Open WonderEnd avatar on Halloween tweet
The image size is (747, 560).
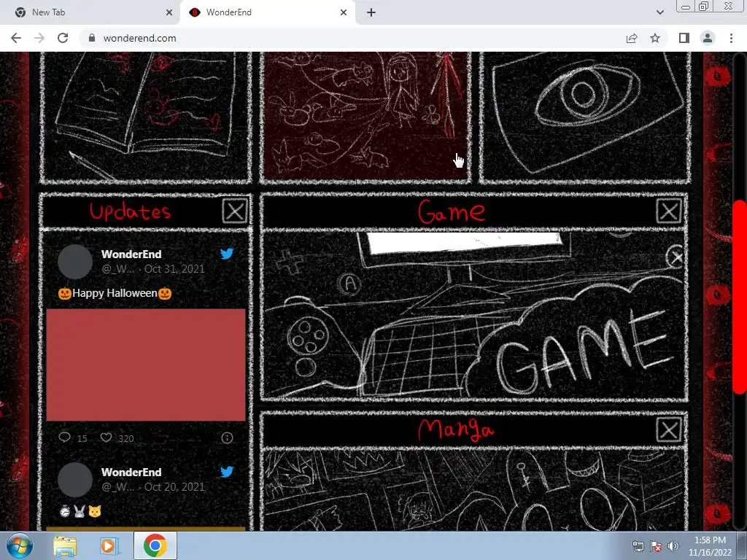pyautogui.click(x=75, y=262)
